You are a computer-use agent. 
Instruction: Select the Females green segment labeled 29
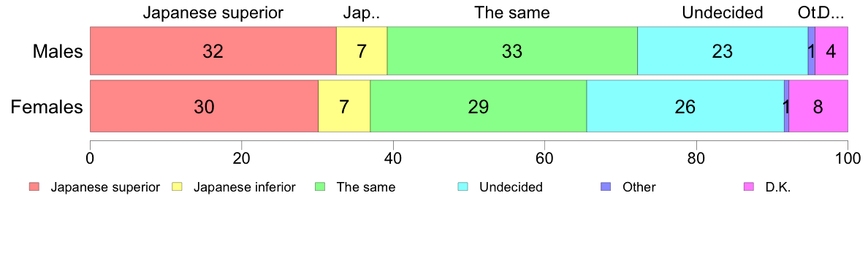coord(479,106)
